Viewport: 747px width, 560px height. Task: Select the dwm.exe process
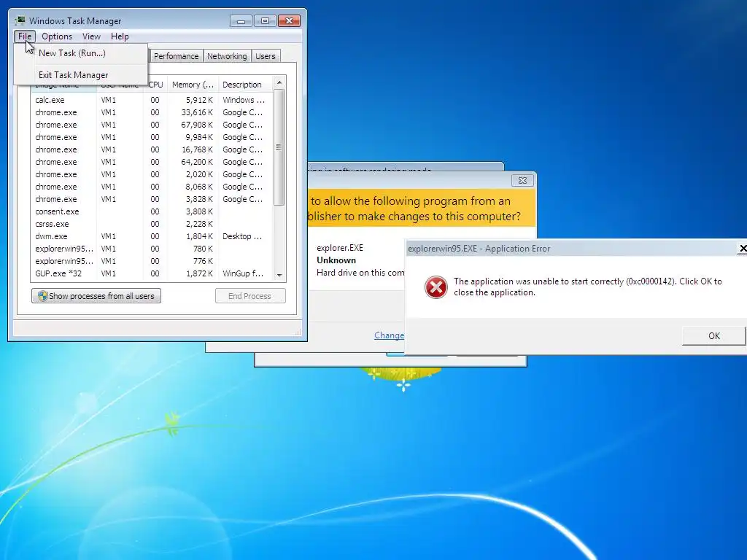152,236
